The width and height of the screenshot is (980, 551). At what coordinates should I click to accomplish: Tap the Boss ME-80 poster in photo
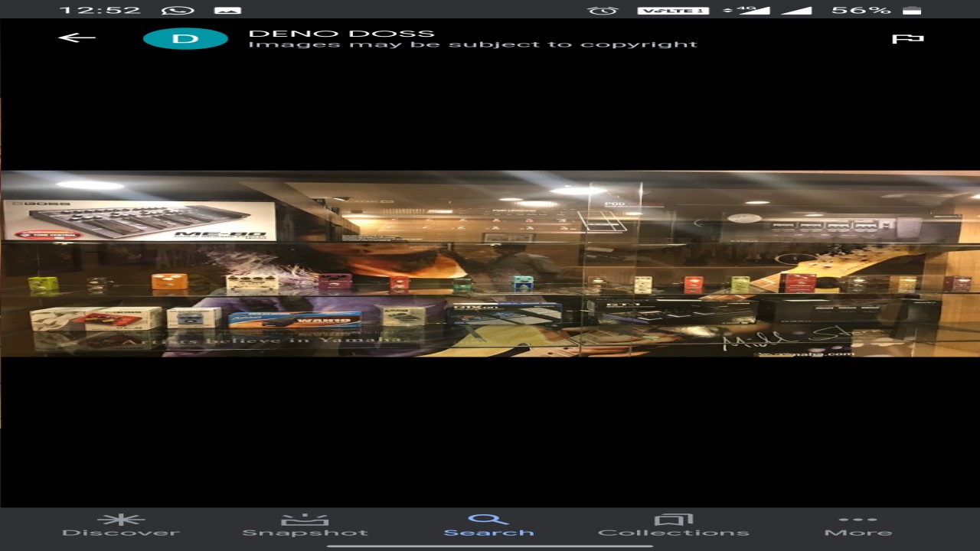point(139,220)
